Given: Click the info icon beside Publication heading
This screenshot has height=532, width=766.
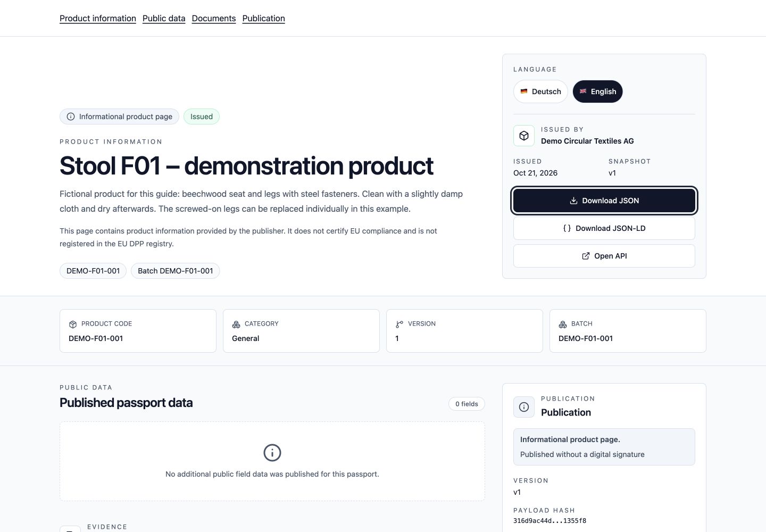Looking at the screenshot, I should pos(524,407).
